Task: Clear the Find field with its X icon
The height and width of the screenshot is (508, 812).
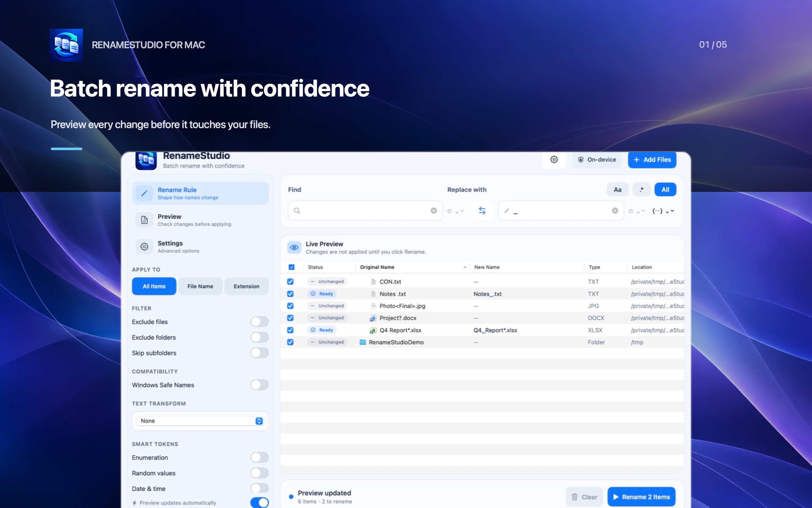Action: point(434,211)
